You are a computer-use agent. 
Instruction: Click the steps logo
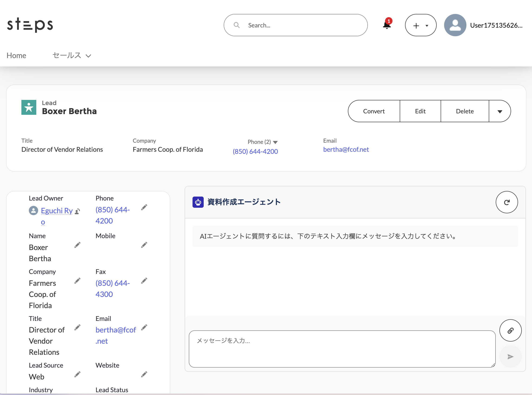point(30,25)
